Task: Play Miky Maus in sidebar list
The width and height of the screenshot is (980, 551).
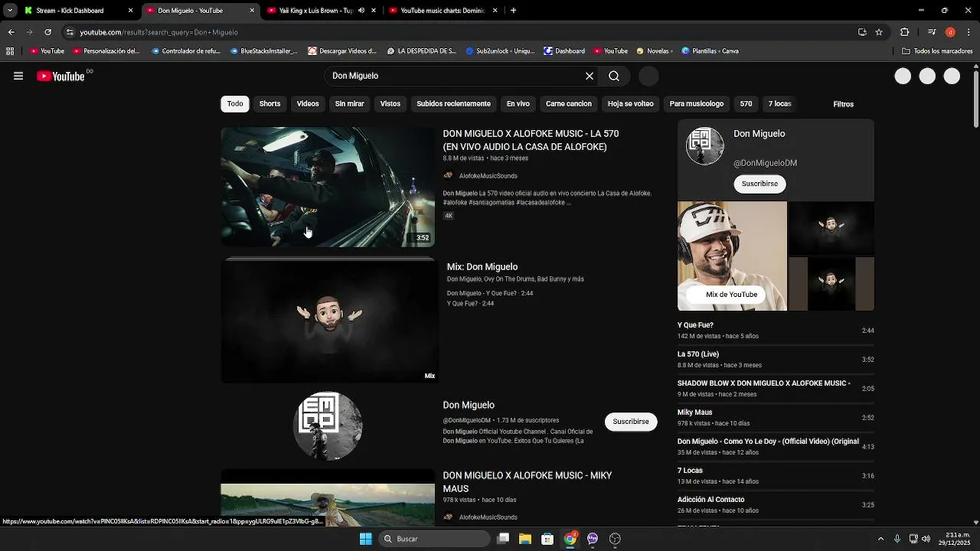Action: coord(776,418)
